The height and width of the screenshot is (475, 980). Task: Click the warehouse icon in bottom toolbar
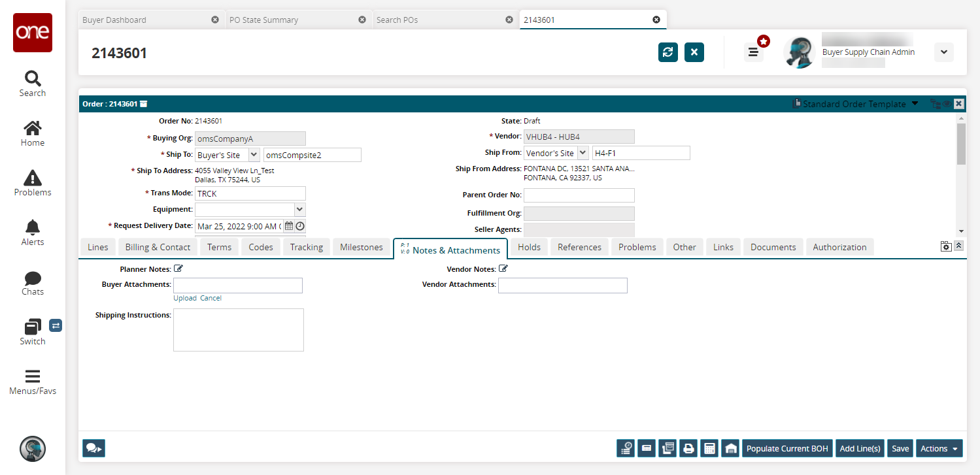730,448
